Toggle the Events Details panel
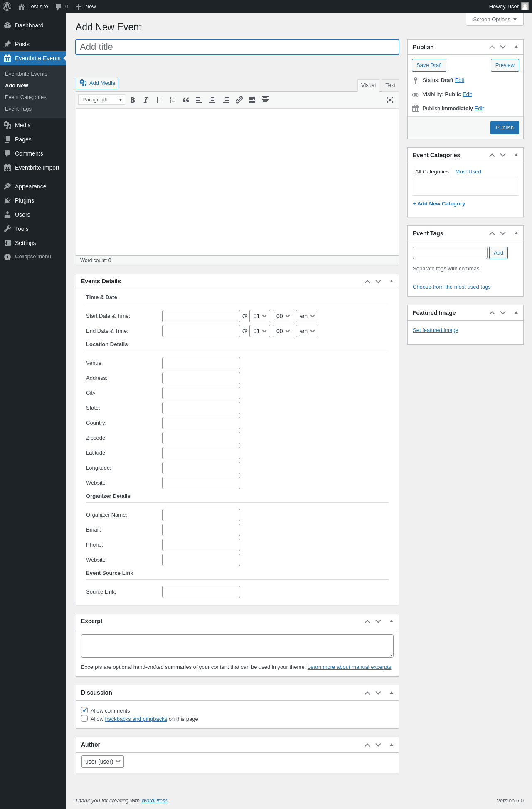 click(x=392, y=282)
